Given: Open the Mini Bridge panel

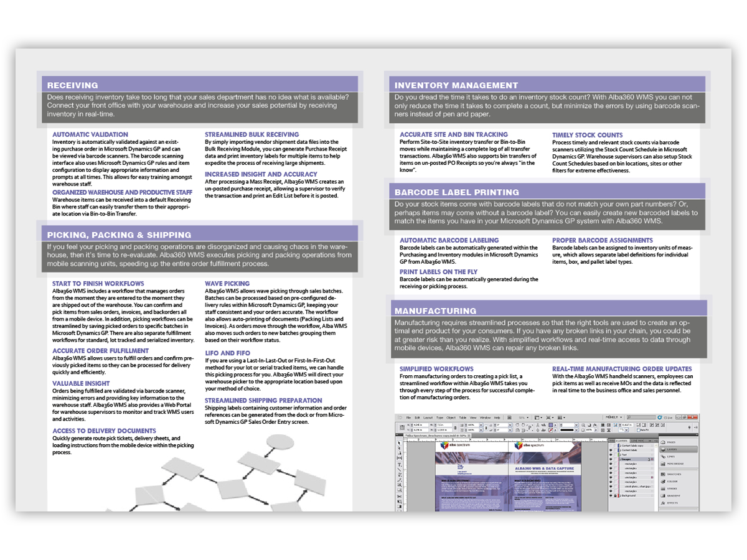Looking at the screenshot, I should point(671,464).
